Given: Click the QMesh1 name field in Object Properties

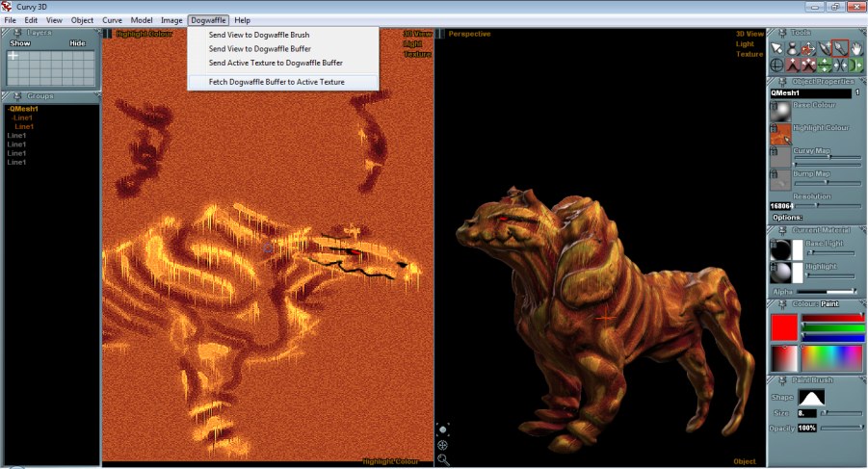Looking at the screenshot, I should 810,92.
